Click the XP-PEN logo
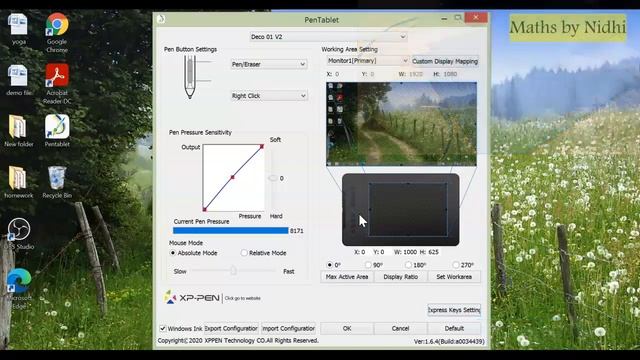The width and height of the screenshot is (640, 360). pos(192,298)
